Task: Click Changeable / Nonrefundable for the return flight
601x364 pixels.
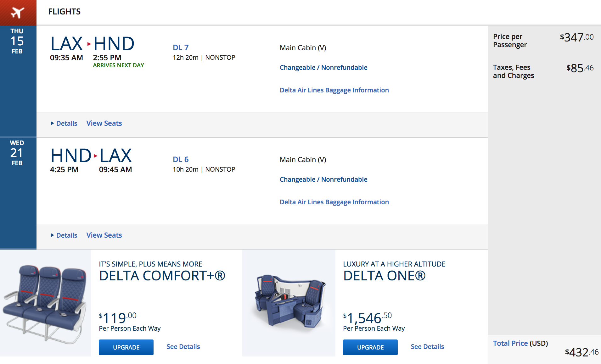Action: (x=323, y=179)
